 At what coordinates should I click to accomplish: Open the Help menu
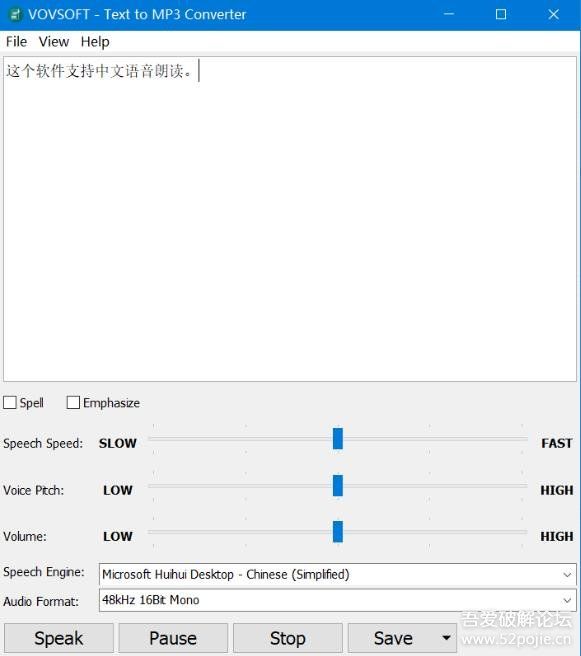point(95,41)
